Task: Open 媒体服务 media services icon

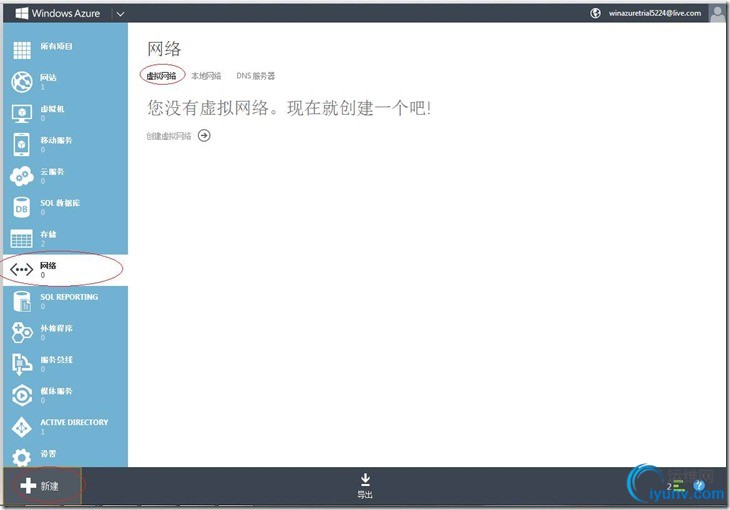Action: [x=22, y=395]
